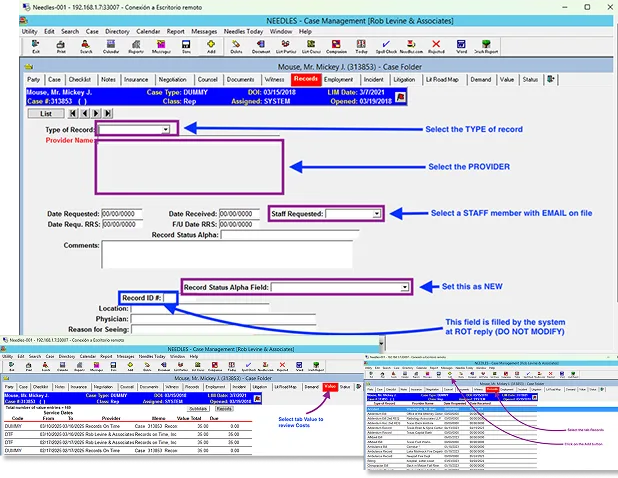Click the List button below the case header

[x=46, y=113]
